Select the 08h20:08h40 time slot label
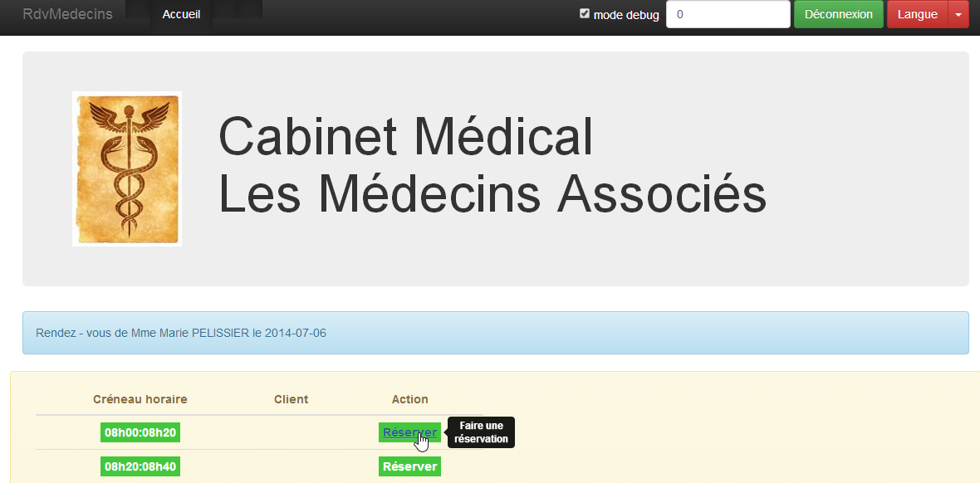Image resolution: width=980 pixels, height=483 pixels. [x=140, y=466]
